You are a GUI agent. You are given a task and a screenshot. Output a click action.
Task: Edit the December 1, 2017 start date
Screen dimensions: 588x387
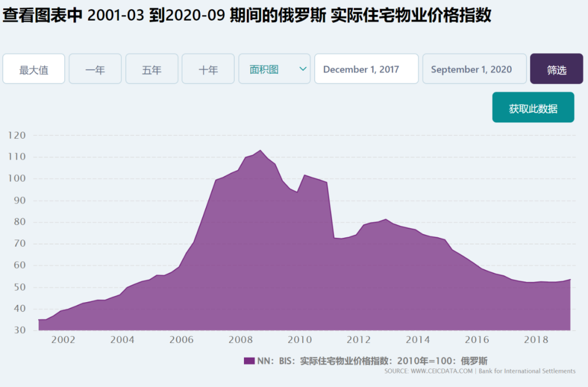coord(366,69)
